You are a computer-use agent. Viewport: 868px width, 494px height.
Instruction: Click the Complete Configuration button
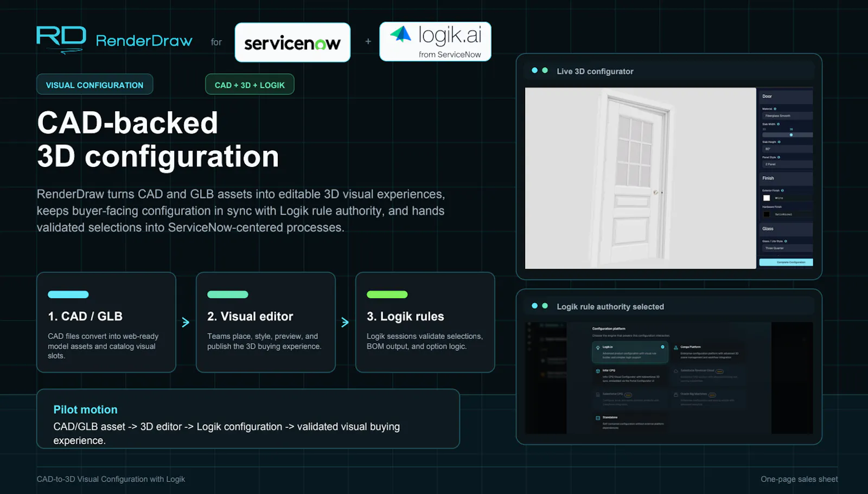786,262
